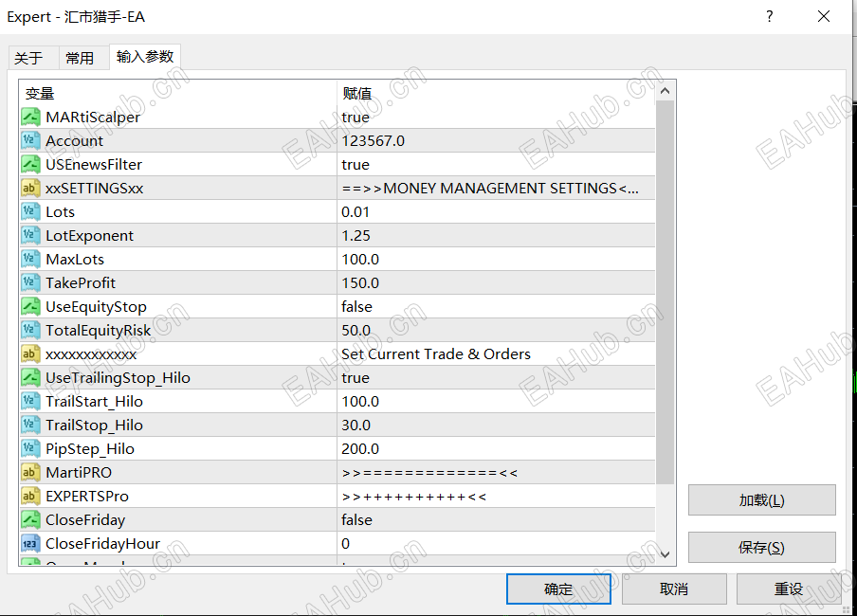Click the MARtiScalper boolean type icon
The width and height of the screenshot is (857, 616).
pyautogui.click(x=30, y=117)
